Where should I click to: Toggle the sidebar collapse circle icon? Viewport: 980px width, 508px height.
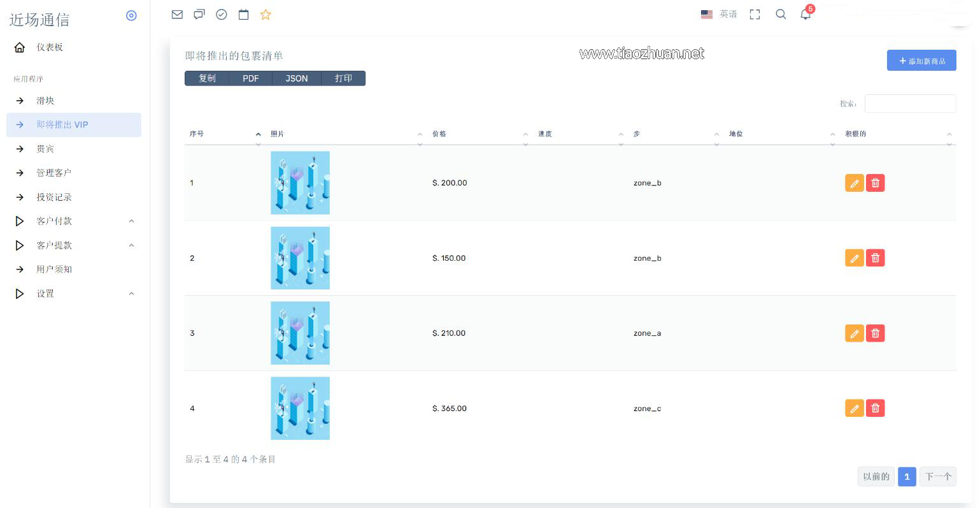click(x=131, y=15)
